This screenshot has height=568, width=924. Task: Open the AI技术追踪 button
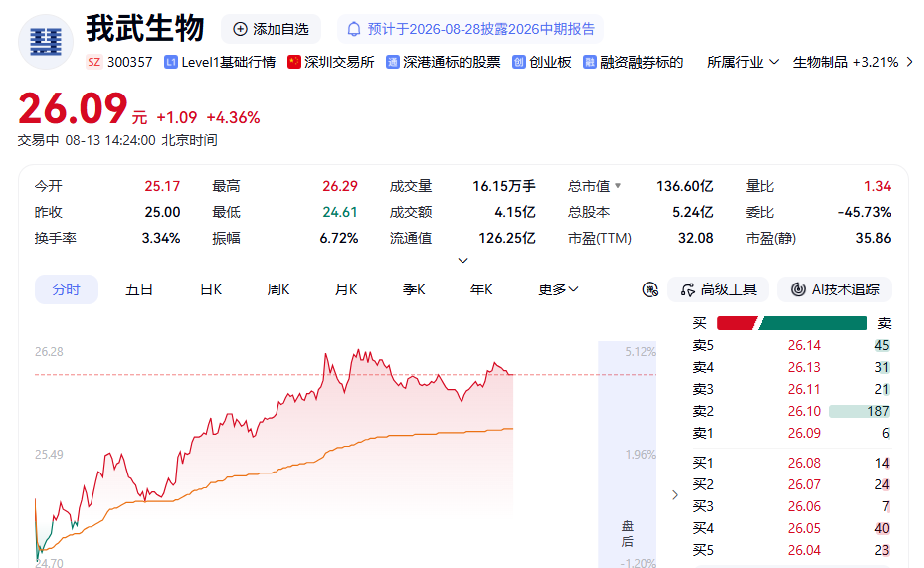click(834, 289)
